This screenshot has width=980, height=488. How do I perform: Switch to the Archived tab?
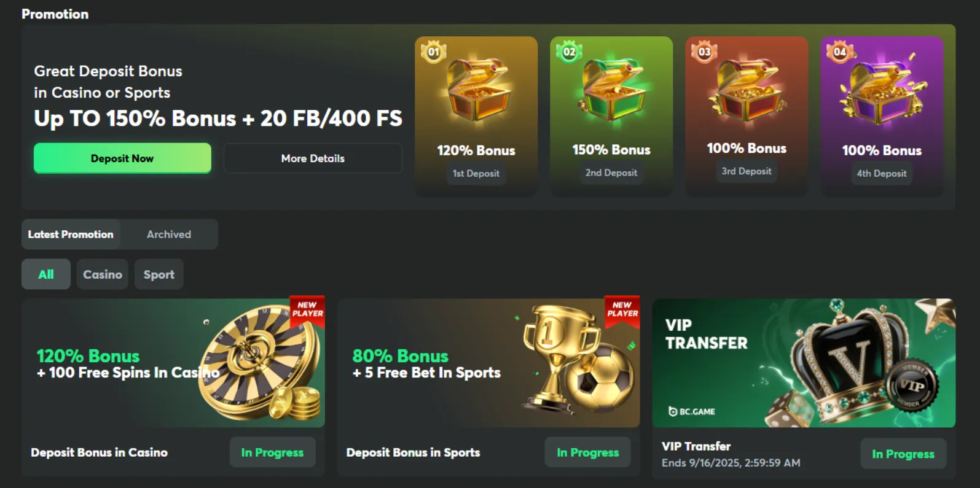coord(169,234)
